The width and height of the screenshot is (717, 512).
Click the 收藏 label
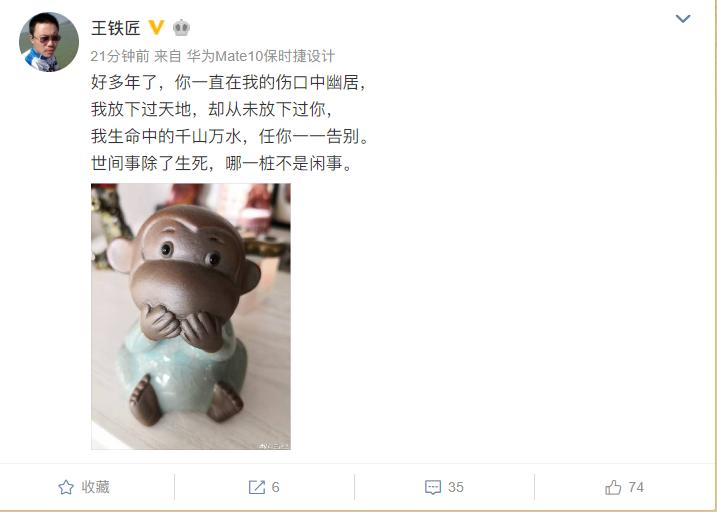[x=96, y=487]
